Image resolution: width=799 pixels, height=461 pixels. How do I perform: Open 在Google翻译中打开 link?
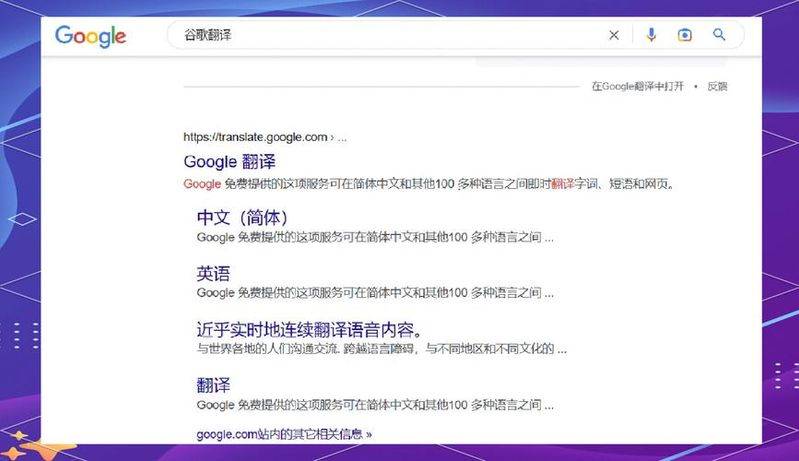[x=637, y=86]
